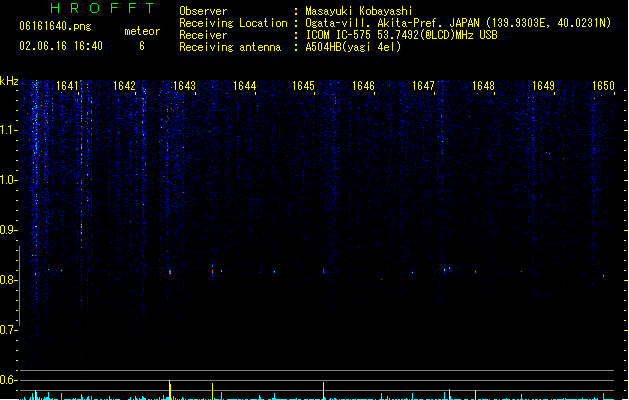Click the 1647 time axis label

(423, 86)
